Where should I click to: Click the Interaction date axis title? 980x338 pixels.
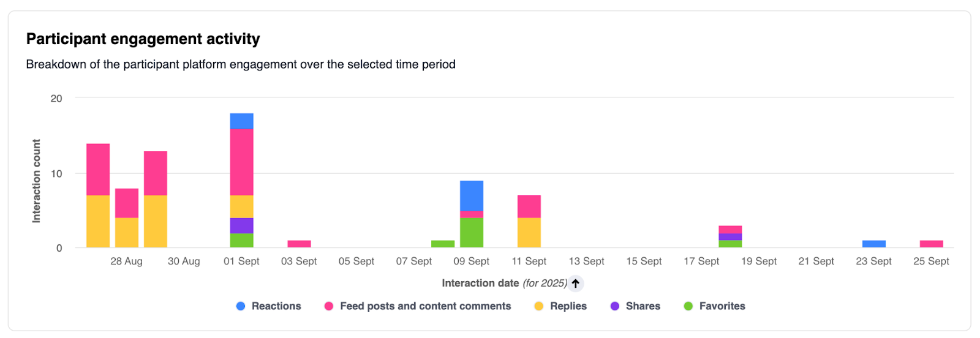(480, 284)
